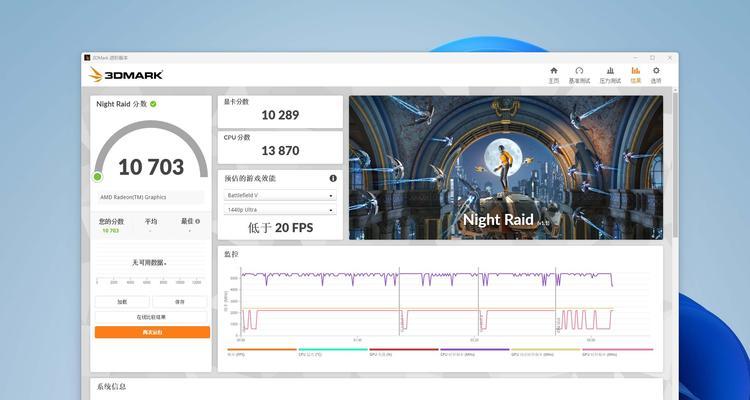Click the 平均 average label
The width and height of the screenshot is (750, 400).
(151, 222)
